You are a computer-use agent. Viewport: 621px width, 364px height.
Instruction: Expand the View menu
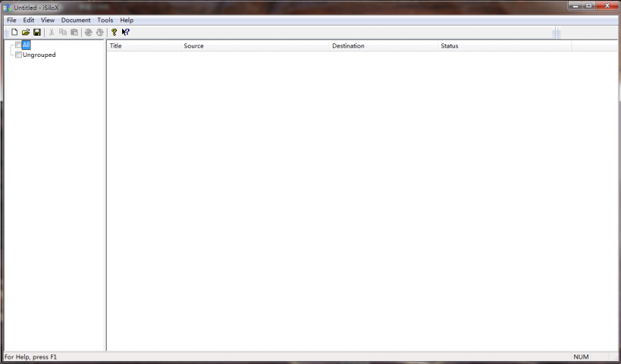[48, 20]
